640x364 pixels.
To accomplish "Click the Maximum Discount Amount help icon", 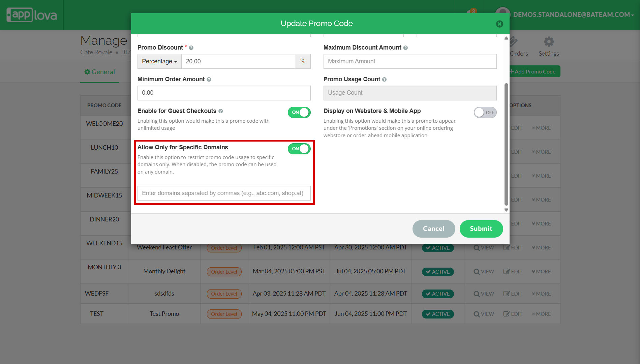I will point(405,48).
